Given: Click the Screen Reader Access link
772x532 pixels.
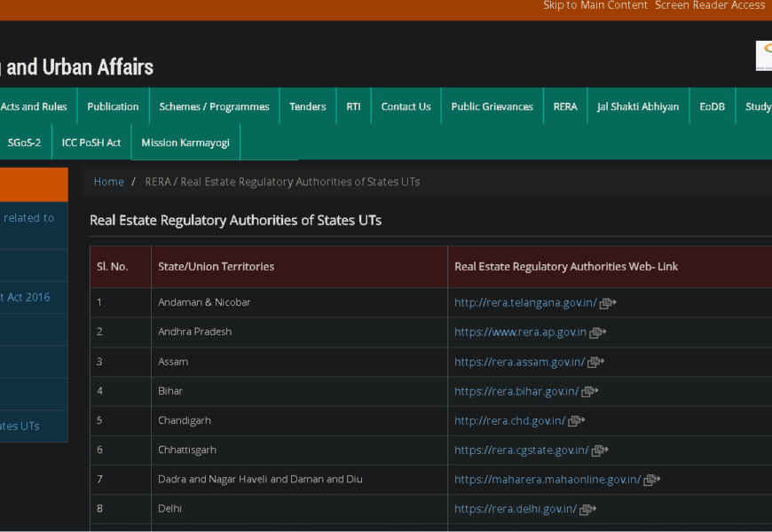Looking at the screenshot, I should point(710,5).
